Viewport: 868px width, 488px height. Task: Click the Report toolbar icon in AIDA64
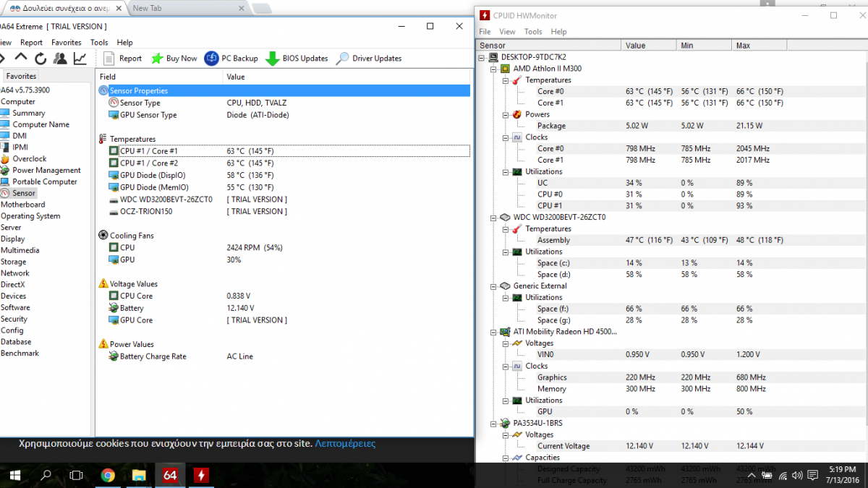click(x=109, y=59)
